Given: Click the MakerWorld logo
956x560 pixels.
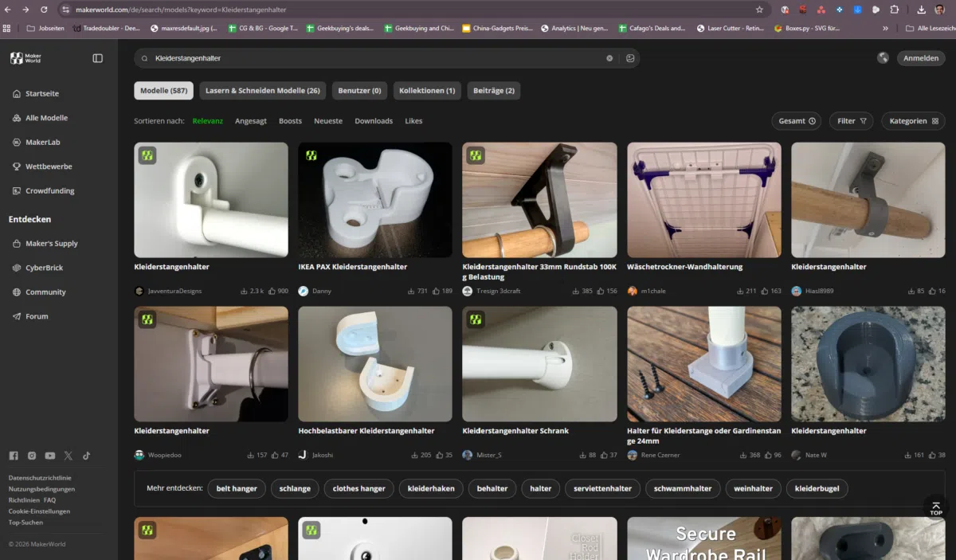Looking at the screenshot, I should (25, 58).
